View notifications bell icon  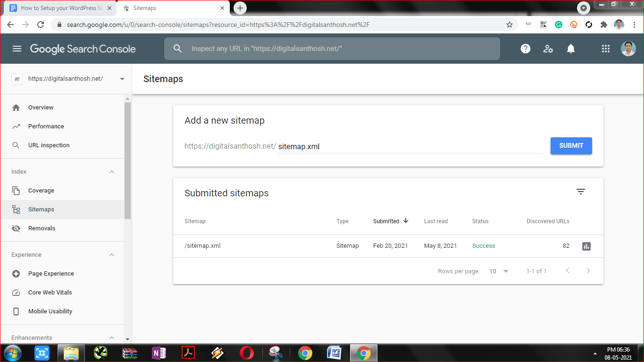pyautogui.click(x=571, y=49)
